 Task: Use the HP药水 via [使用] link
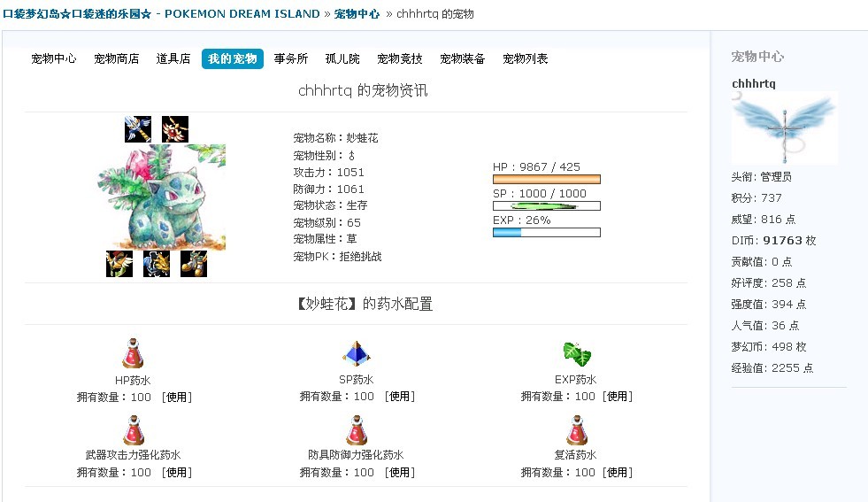pyautogui.click(x=177, y=398)
